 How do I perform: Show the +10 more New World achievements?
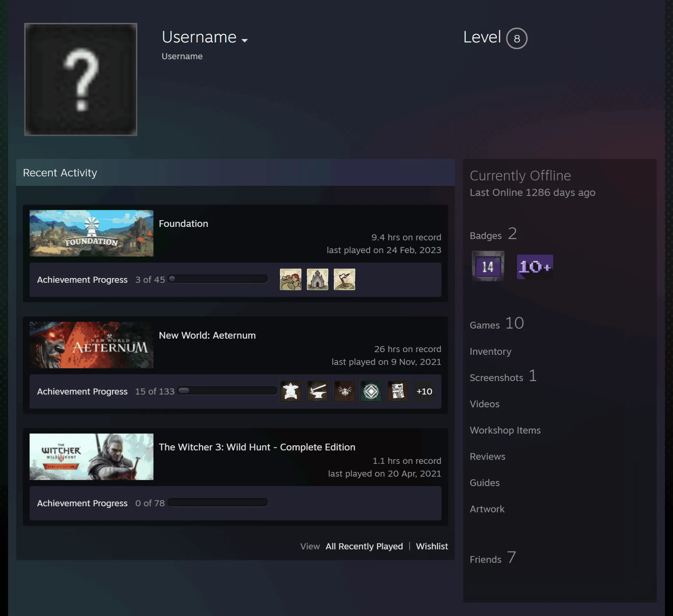424,391
